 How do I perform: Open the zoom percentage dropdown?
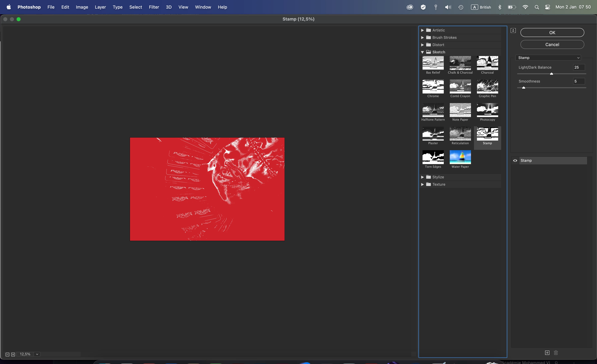click(37, 354)
